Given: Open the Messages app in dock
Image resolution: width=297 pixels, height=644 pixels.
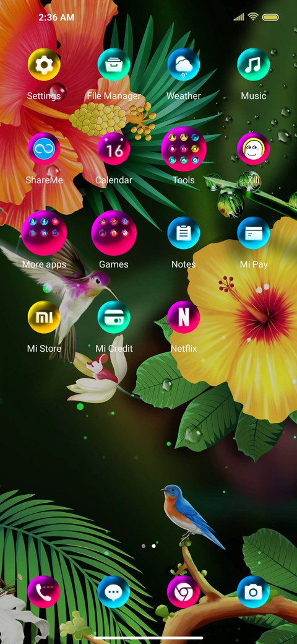Looking at the screenshot, I should 114,592.
